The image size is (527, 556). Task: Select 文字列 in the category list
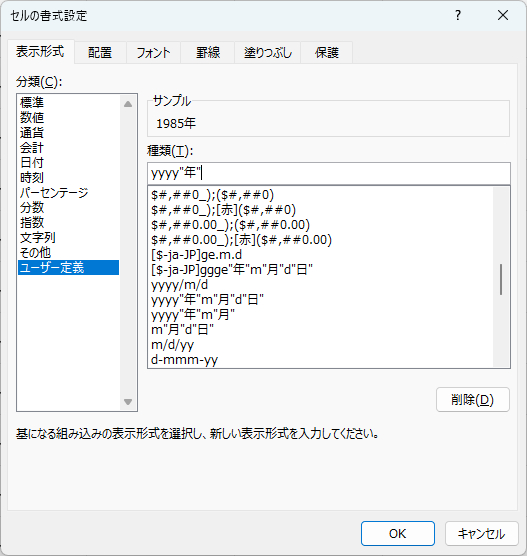point(68,237)
